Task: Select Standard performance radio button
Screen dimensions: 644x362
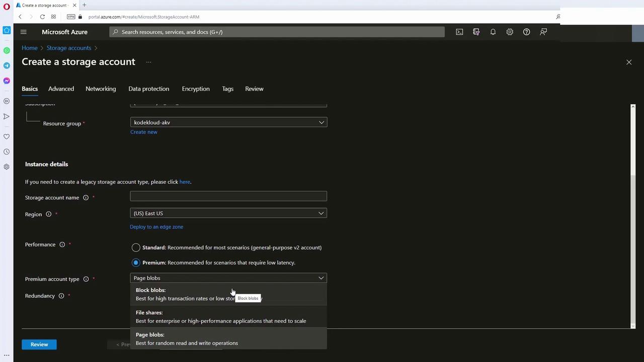Action: [x=136, y=247]
